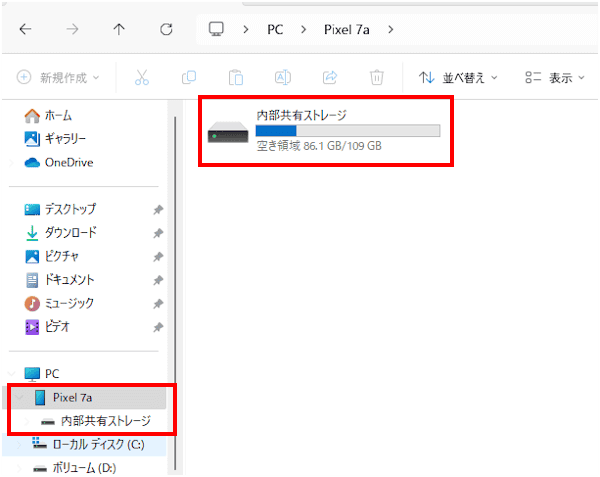Open ダウンロード in quick access
Image resolution: width=600 pixels, height=477 pixels.
point(61,233)
